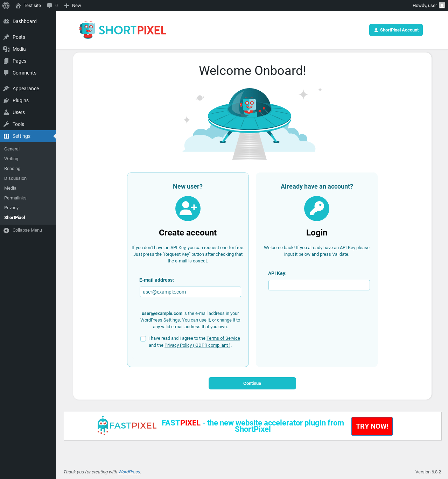
Task: Click the Collapse Menu arrow icon
Action: point(6,230)
